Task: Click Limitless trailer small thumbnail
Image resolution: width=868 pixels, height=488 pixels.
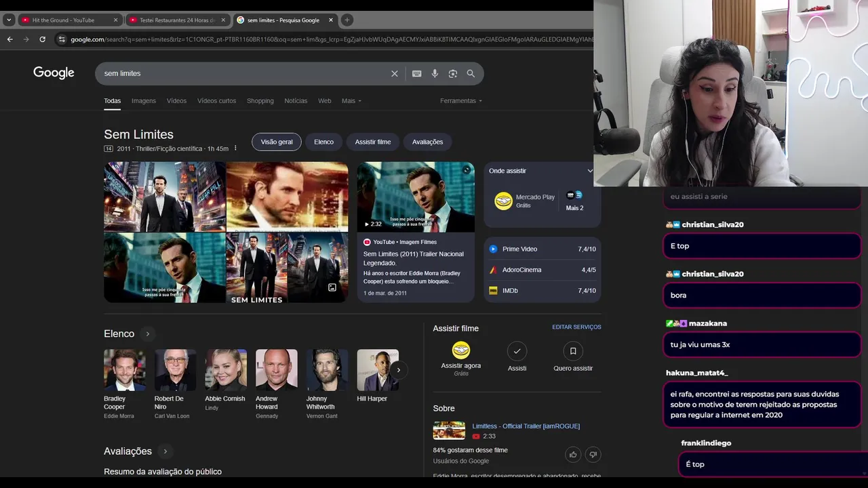Action: 449,430
